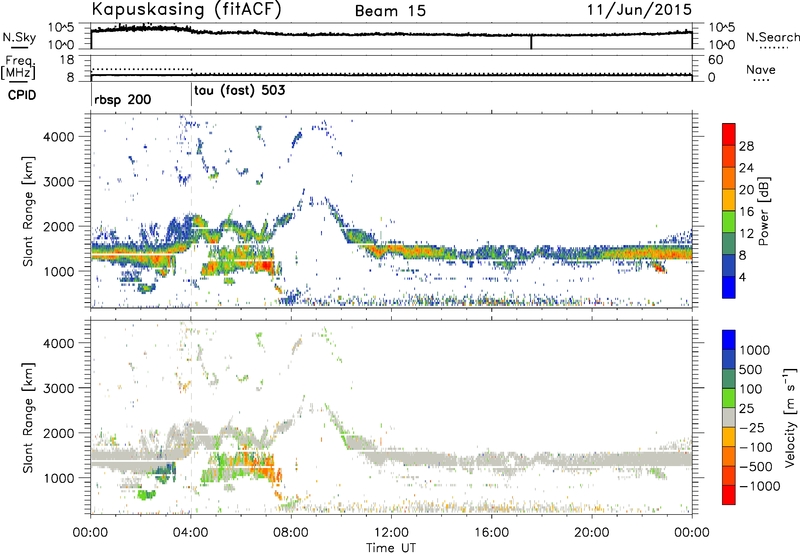Select the 'CPID' row label
The image size is (800, 554).
(22, 95)
